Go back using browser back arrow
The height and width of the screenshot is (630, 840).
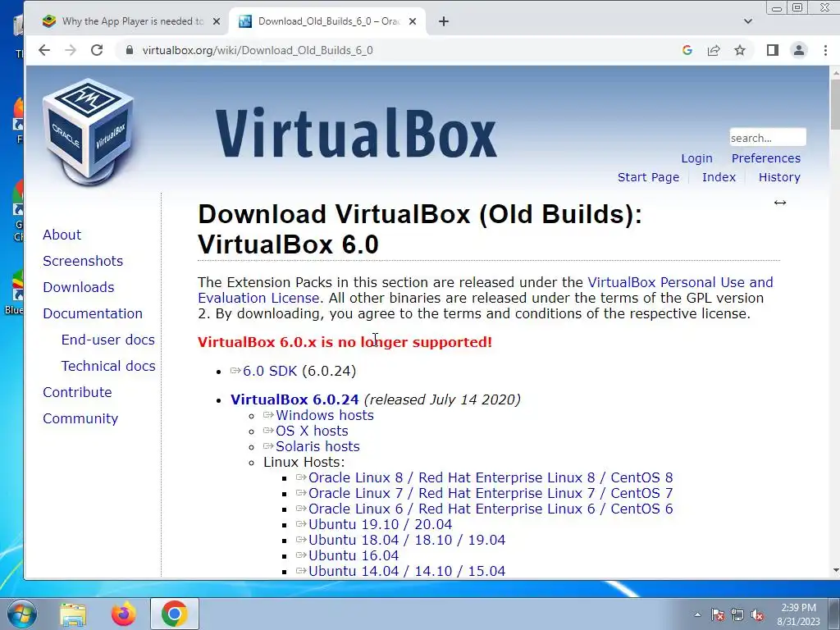pos(44,50)
